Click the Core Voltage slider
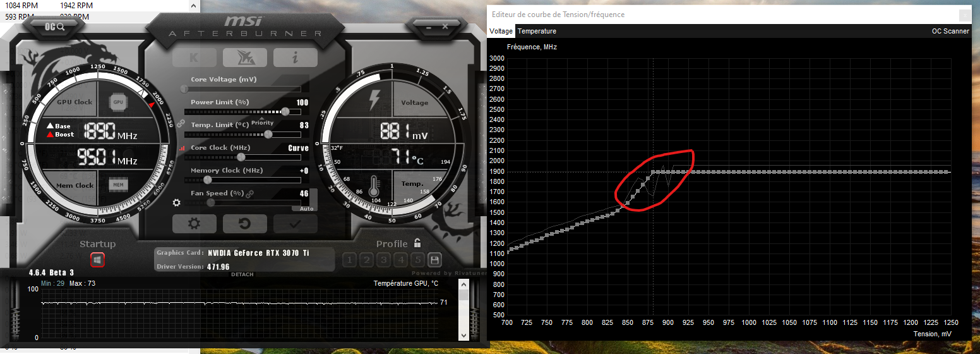This screenshot has width=980, height=354. (x=242, y=88)
